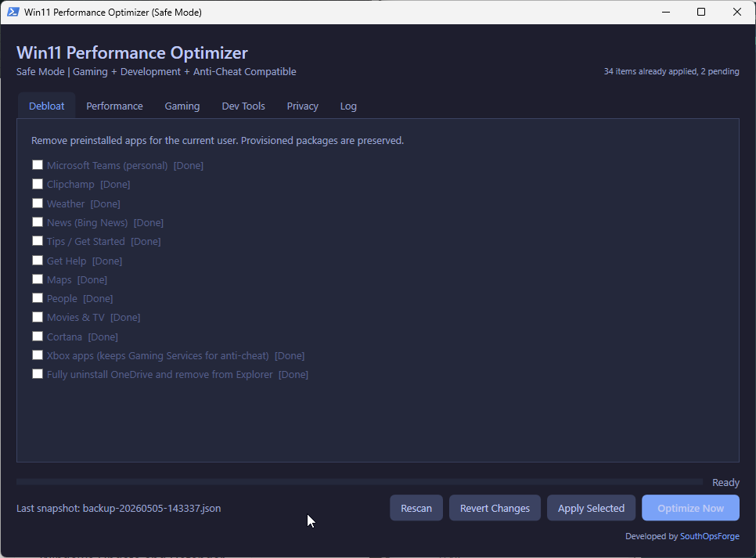Check the Cortana checkbox
756x558 pixels.
click(x=37, y=337)
